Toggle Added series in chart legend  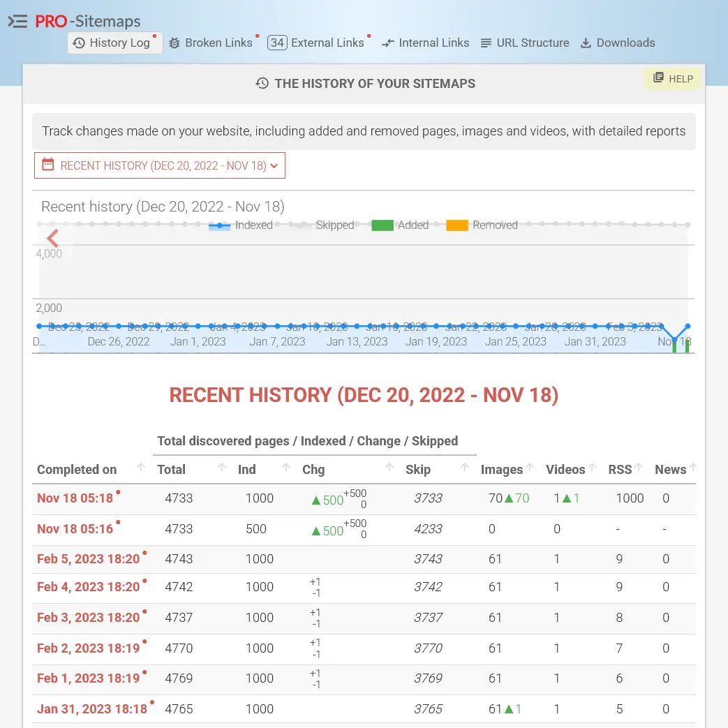400,225
